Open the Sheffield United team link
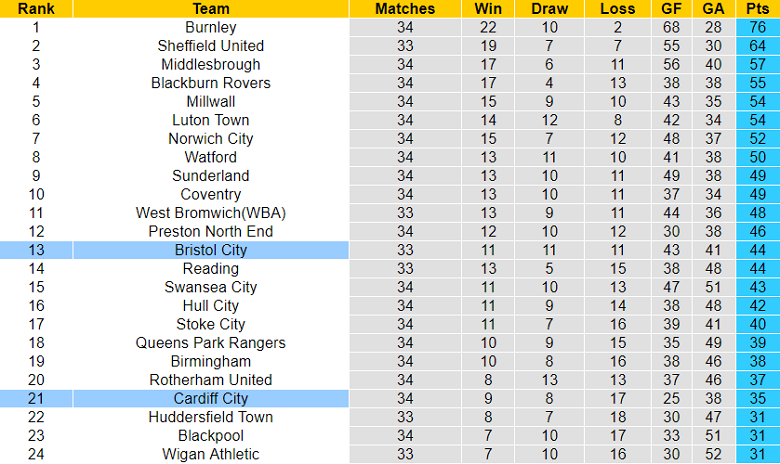 pyautogui.click(x=211, y=46)
